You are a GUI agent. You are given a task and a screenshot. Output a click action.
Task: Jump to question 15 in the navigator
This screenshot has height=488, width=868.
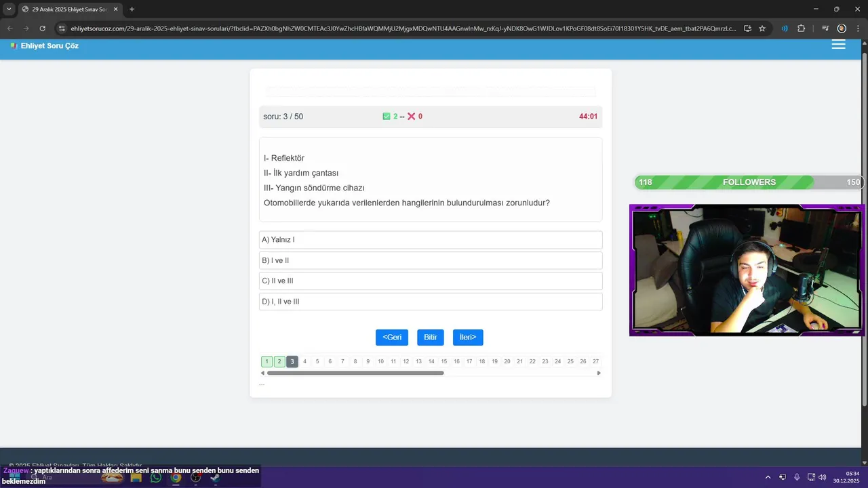(x=444, y=362)
